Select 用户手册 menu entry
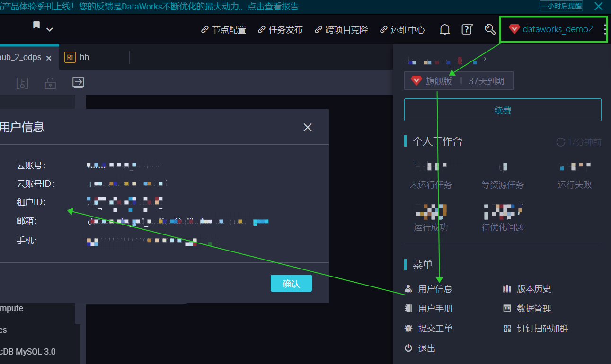The width and height of the screenshot is (611, 364). [435, 309]
